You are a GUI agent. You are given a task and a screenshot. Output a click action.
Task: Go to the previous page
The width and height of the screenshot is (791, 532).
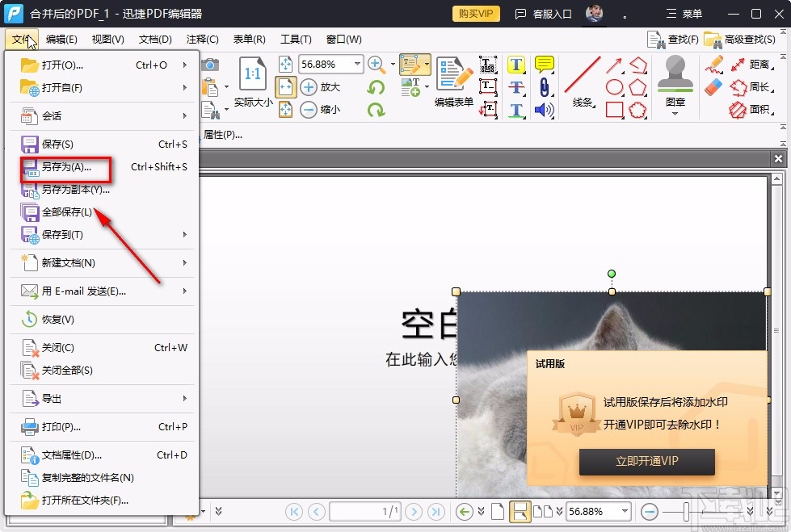[x=317, y=511]
